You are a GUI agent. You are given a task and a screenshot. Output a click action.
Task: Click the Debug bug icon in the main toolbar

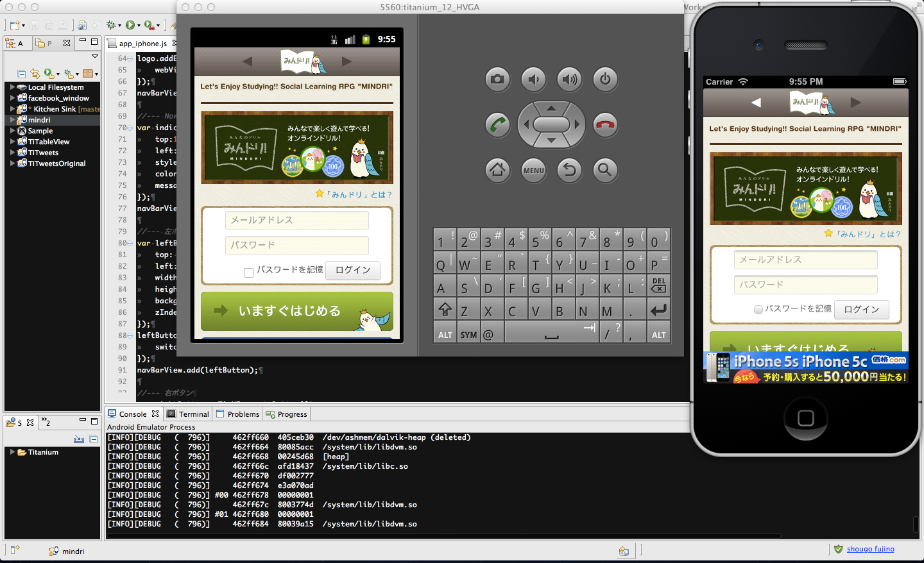point(111,25)
